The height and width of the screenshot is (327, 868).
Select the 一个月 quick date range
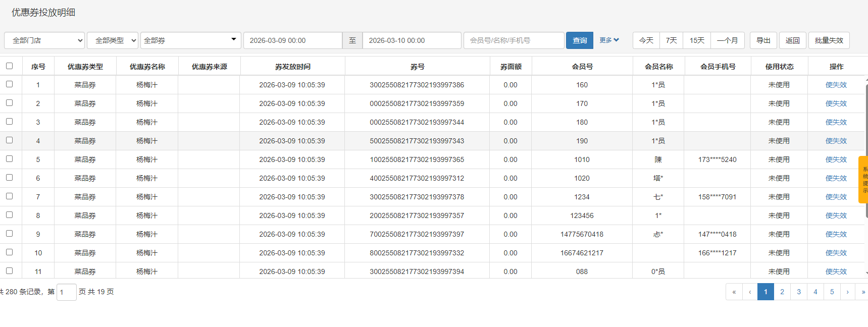(727, 40)
